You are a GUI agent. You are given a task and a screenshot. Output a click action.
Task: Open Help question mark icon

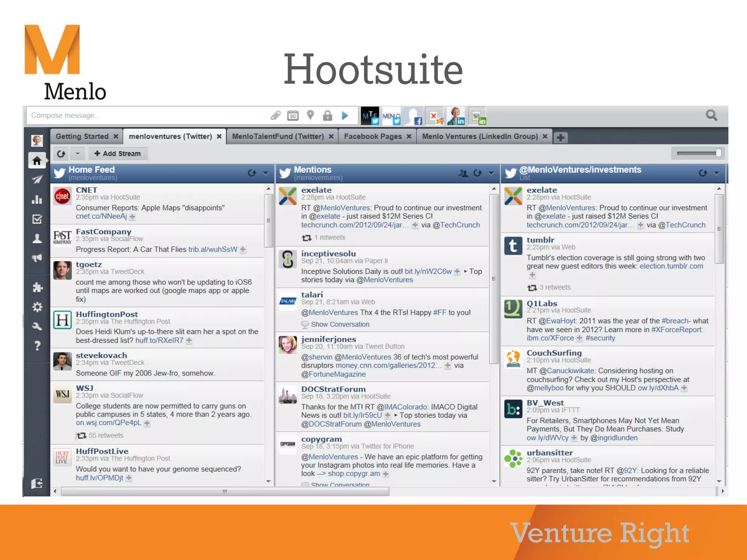(37, 346)
